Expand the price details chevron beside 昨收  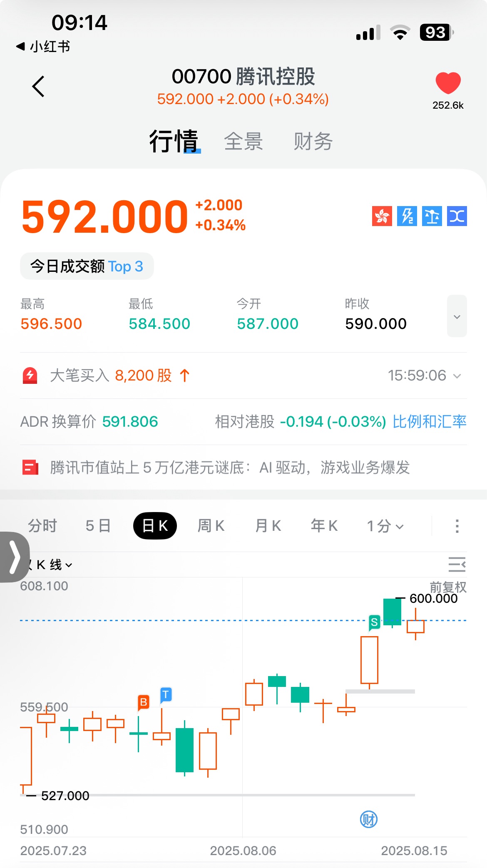[x=457, y=316]
